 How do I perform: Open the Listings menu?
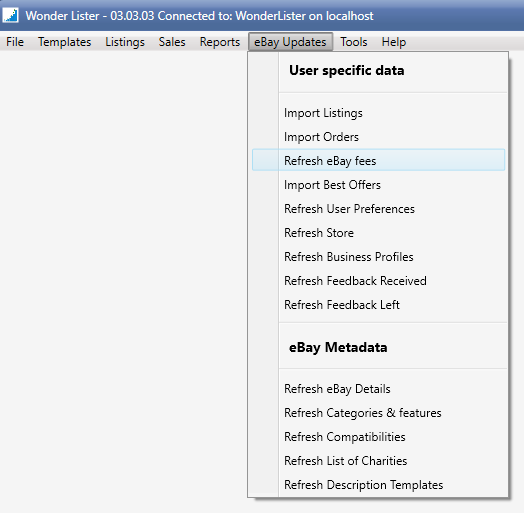125,42
